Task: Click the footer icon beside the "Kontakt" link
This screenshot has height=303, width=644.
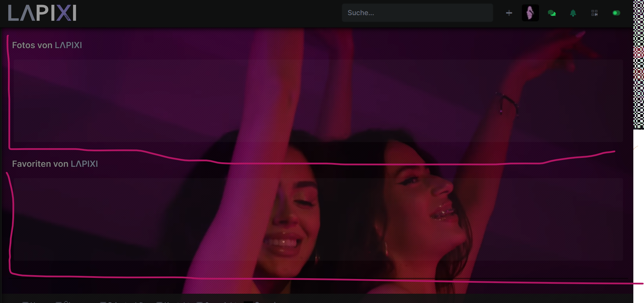Action: [x=159, y=302]
